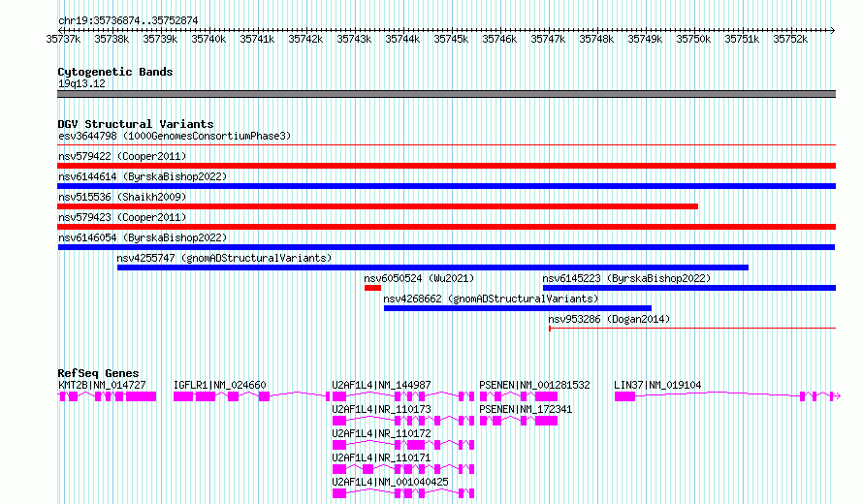The width and height of the screenshot is (863, 504).
Task: Select the LIN37 gene model glyph
Action: tap(727, 396)
